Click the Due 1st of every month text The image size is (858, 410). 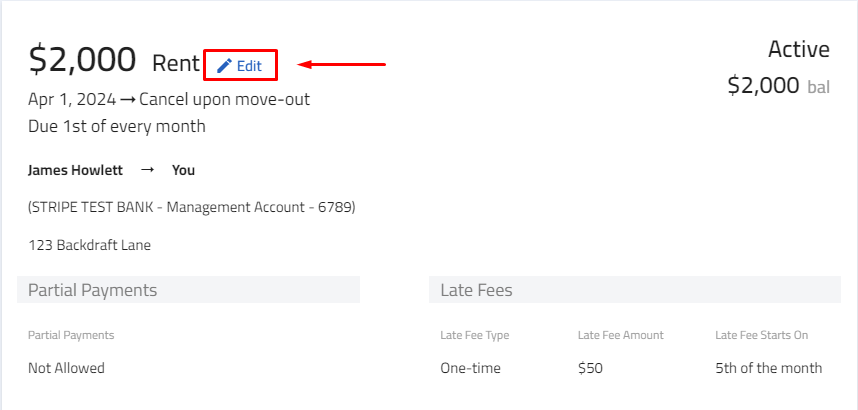pos(117,126)
